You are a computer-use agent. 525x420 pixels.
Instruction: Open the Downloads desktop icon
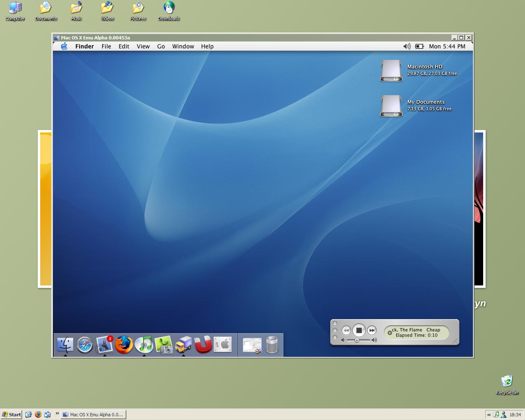(x=169, y=11)
